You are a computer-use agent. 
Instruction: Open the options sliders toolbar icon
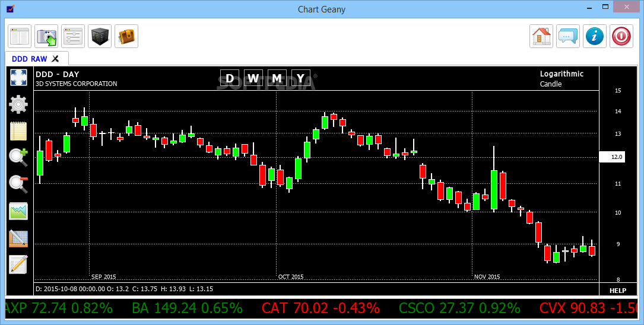[x=72, y=36]
